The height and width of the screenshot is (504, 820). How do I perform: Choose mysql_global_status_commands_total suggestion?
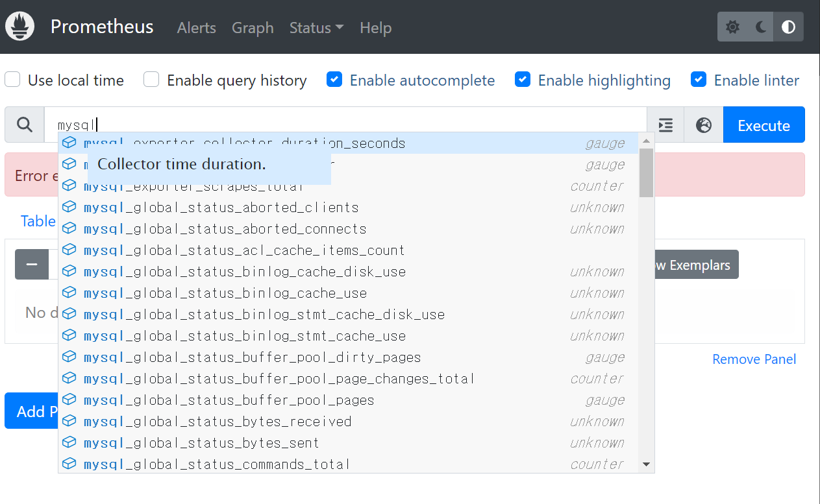[x=349, y=464]
